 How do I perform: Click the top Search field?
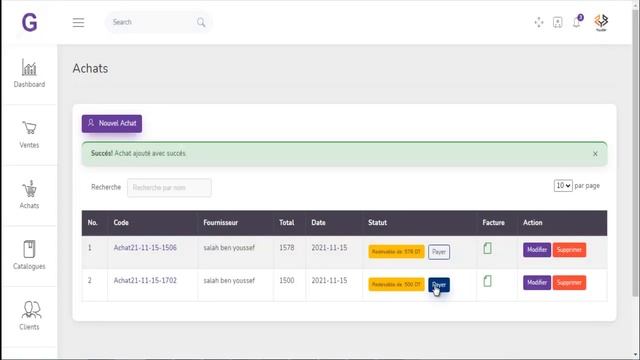click(158, 22)
